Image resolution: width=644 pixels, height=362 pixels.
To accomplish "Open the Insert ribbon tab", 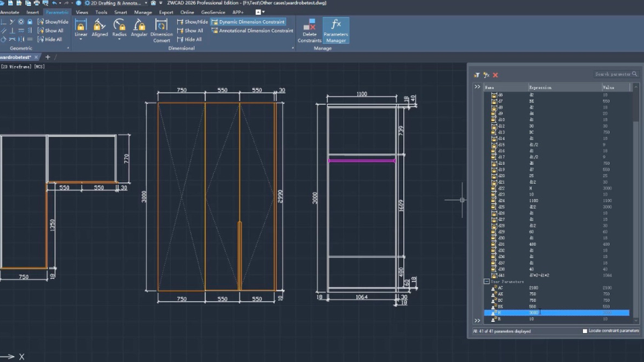I will [x=32, y=12].
